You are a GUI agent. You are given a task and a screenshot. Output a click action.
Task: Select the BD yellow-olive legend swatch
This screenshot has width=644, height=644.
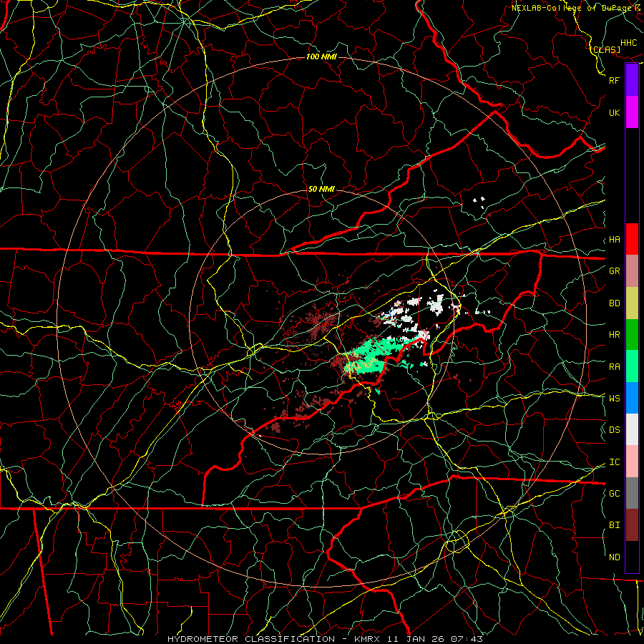[632, 303]
